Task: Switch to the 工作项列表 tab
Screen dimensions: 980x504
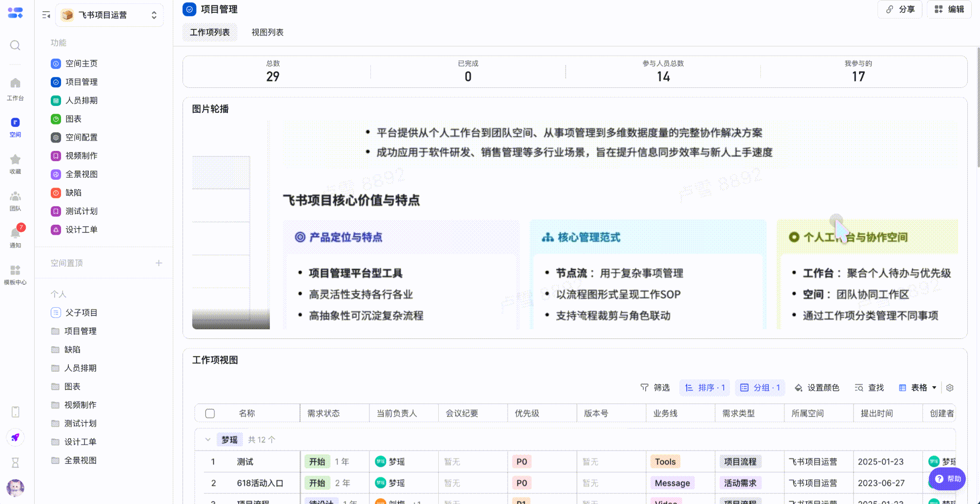Action: (210, 32)
